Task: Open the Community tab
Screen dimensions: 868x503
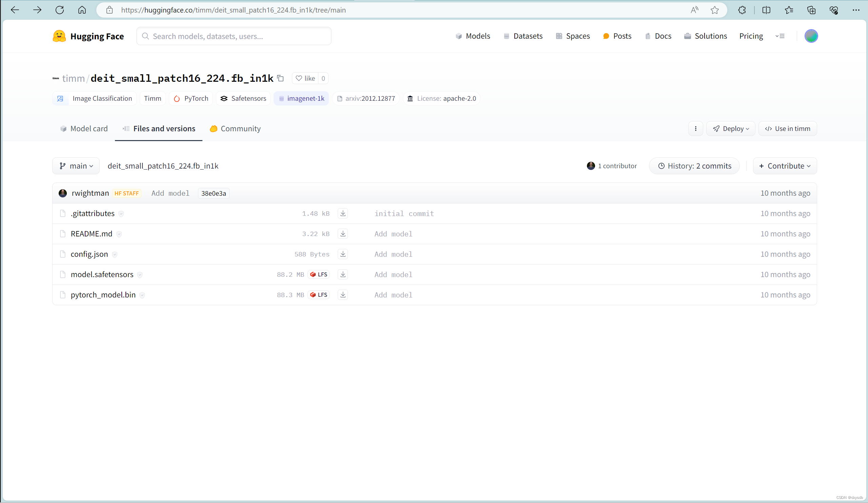Action: pos(235,129)
